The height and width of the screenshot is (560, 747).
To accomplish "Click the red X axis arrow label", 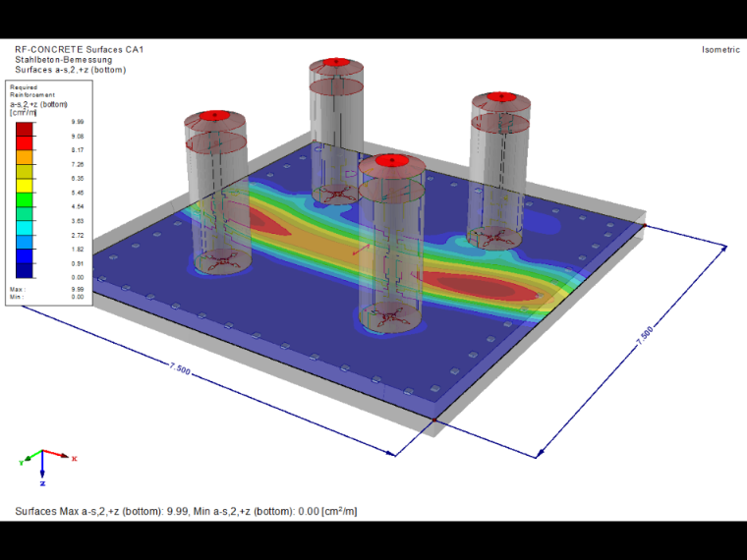I will pos(75,459).
